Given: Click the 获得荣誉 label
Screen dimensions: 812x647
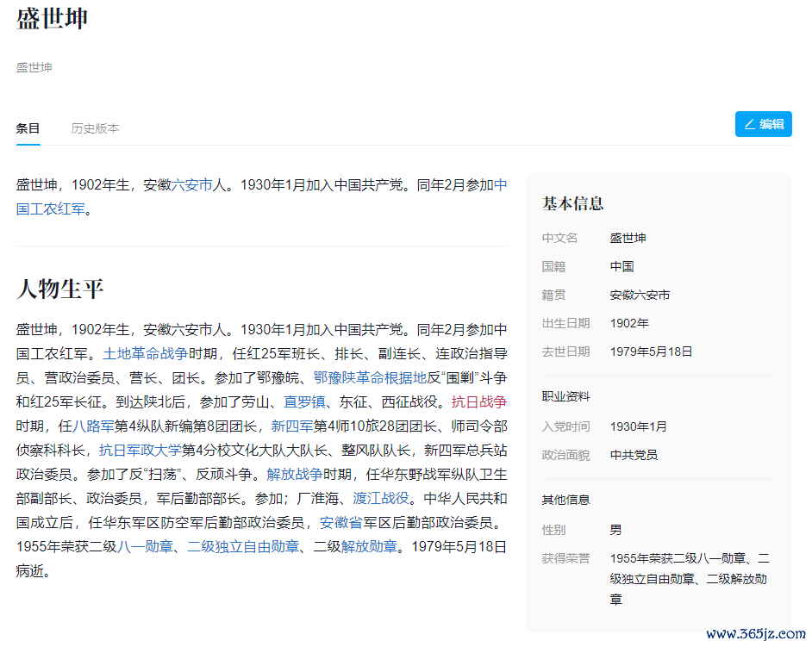Looking at the screenshot, I should click(566, 558).
